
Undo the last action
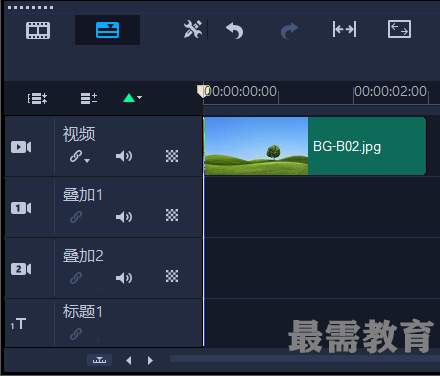[235, 30]
